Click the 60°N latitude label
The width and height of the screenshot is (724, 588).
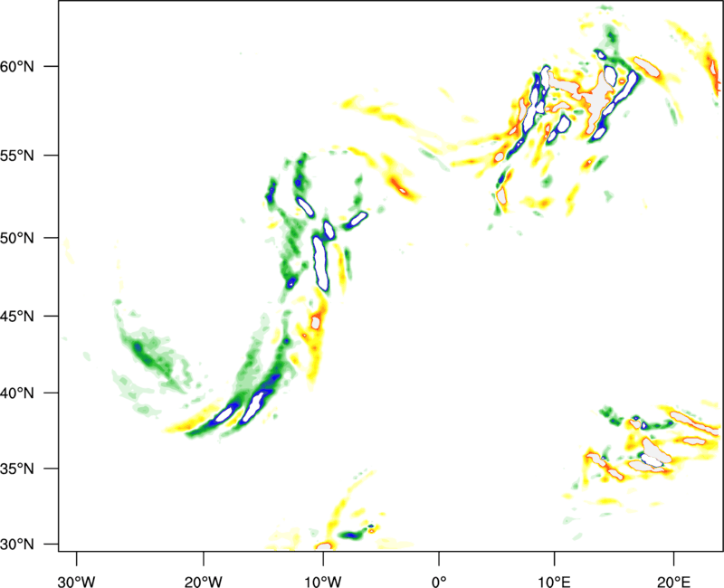coord(16,66)
